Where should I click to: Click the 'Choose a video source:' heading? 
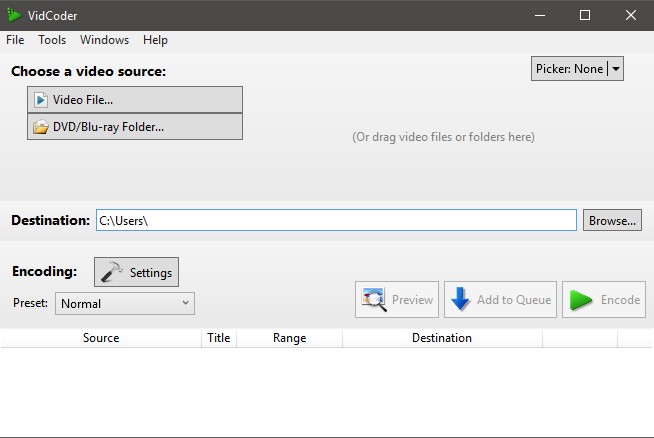88,71
